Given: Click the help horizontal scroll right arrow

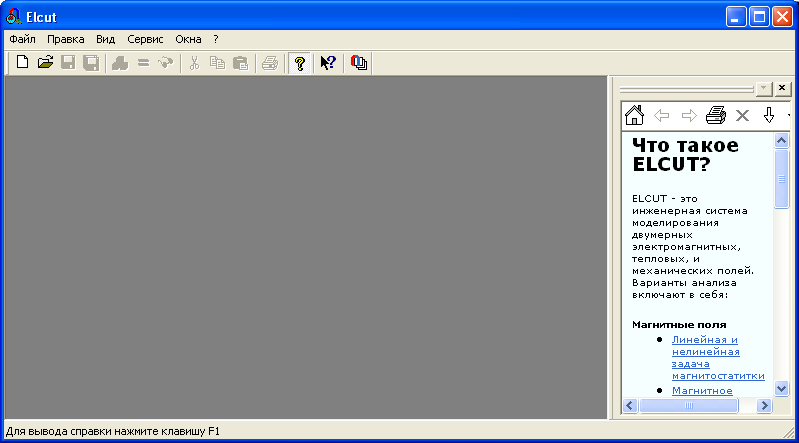Looking at the screenshot, I should (764, 406).
